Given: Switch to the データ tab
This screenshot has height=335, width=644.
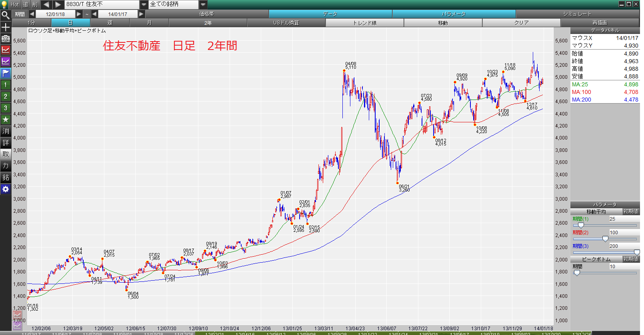Looking at the screenshot, I should tap(330, 14).
